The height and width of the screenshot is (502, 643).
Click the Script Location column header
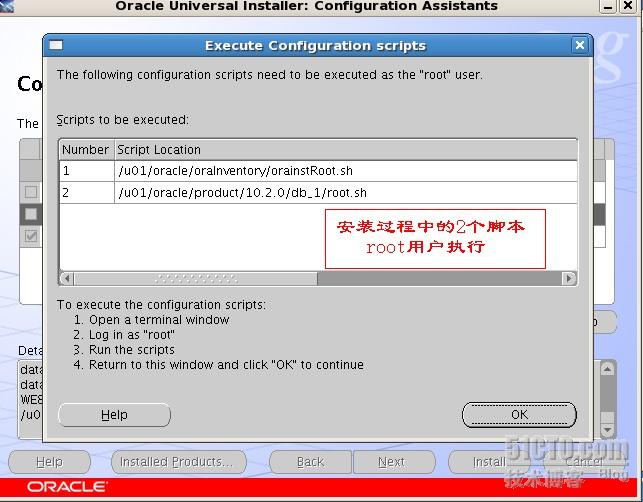[x=346, y=150]
